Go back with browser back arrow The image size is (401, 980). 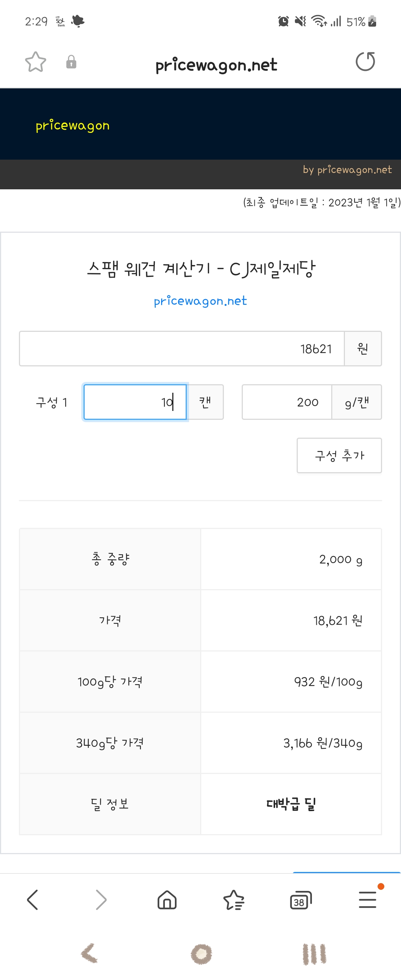(33, 900)
